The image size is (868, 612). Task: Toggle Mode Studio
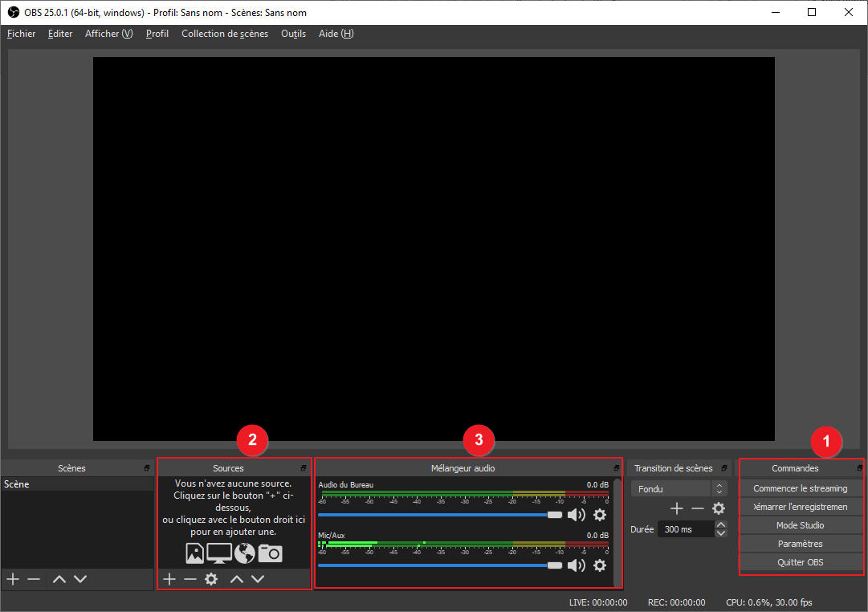coord(800,525)
